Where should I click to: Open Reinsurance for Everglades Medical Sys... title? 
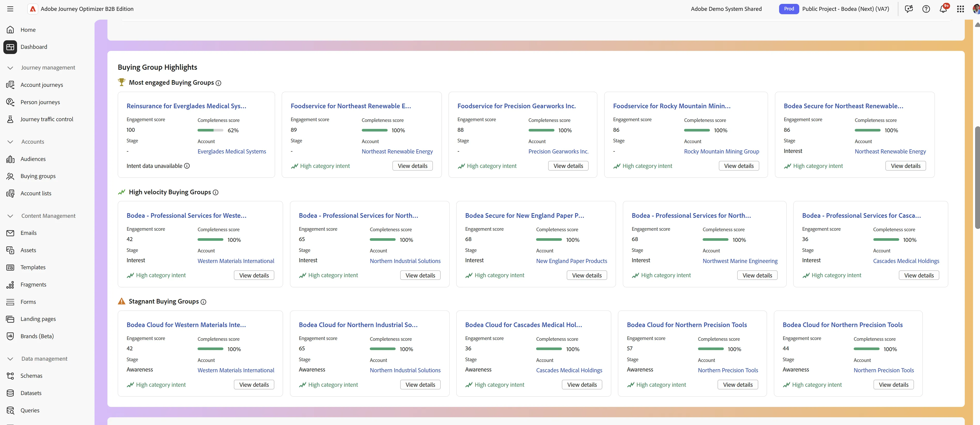[x=186, y=106]
